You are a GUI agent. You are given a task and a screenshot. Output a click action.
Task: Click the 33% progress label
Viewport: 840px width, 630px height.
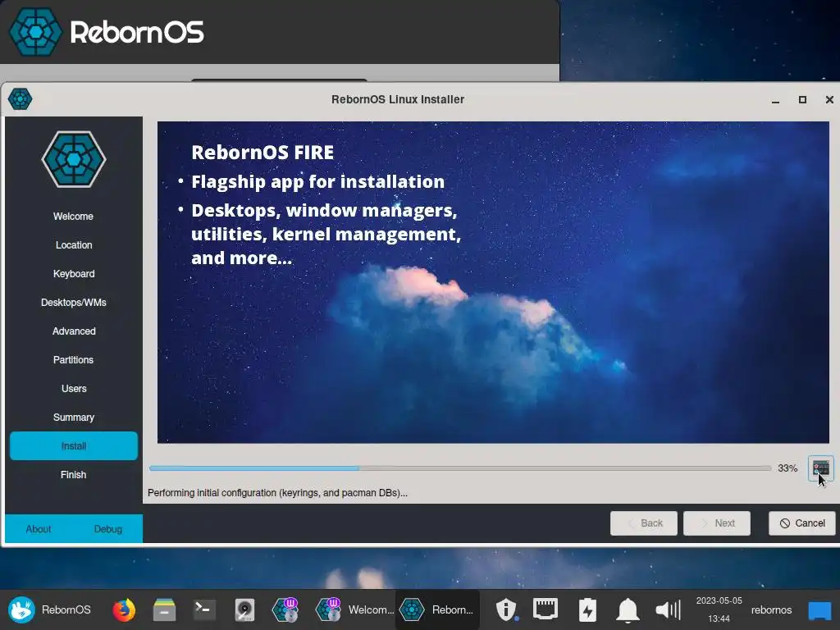pos(787,468)
